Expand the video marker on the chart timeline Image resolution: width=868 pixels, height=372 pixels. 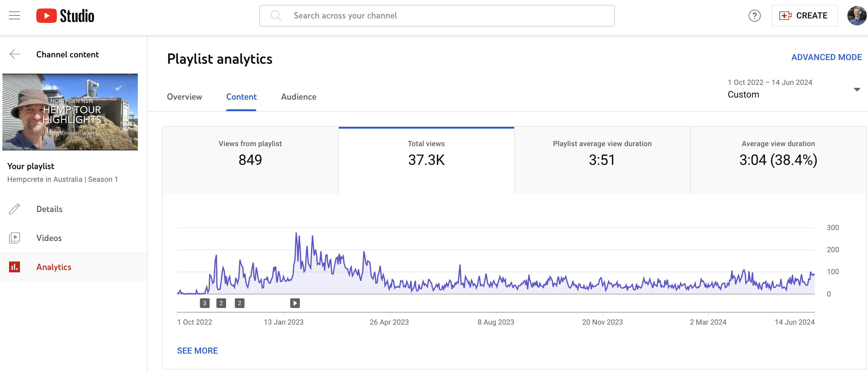(295, 303)
